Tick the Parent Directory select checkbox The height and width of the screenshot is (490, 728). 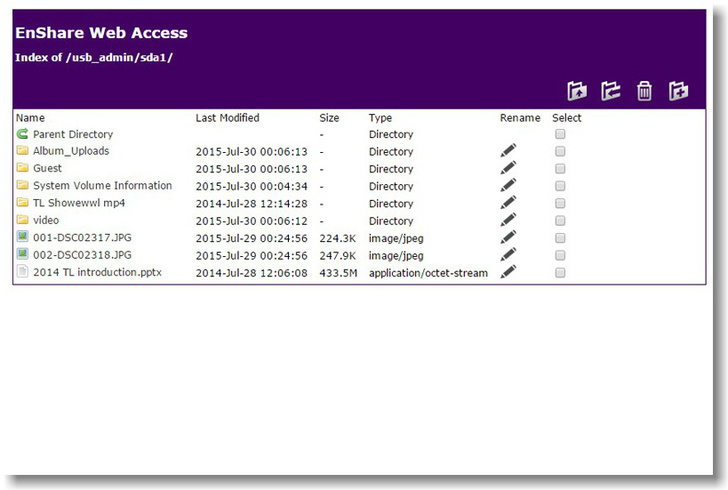(560, 134)
